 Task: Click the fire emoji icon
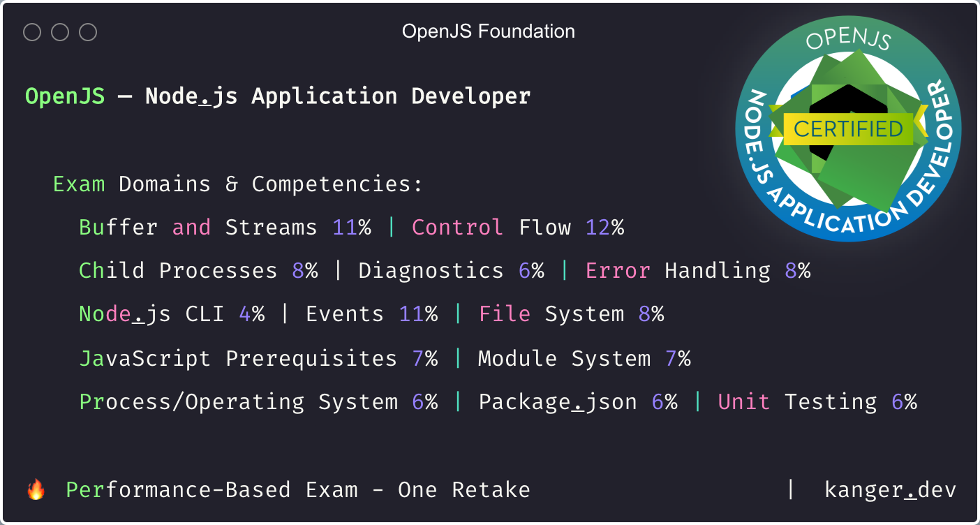point(36,489)
